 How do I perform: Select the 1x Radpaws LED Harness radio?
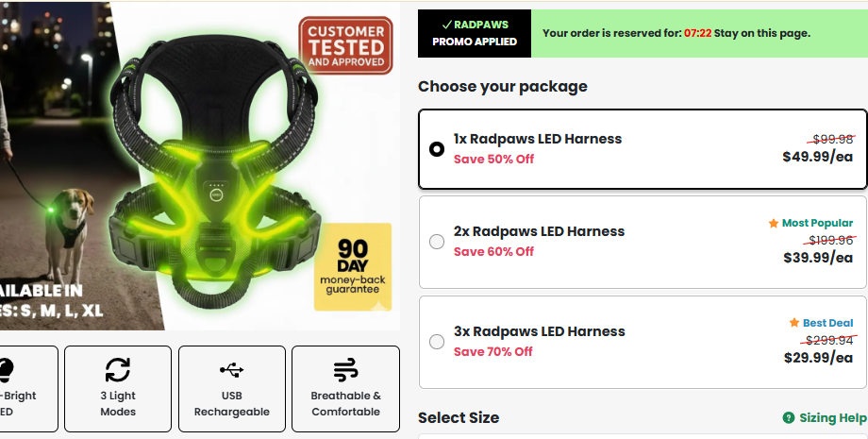(x=436, y=149)
